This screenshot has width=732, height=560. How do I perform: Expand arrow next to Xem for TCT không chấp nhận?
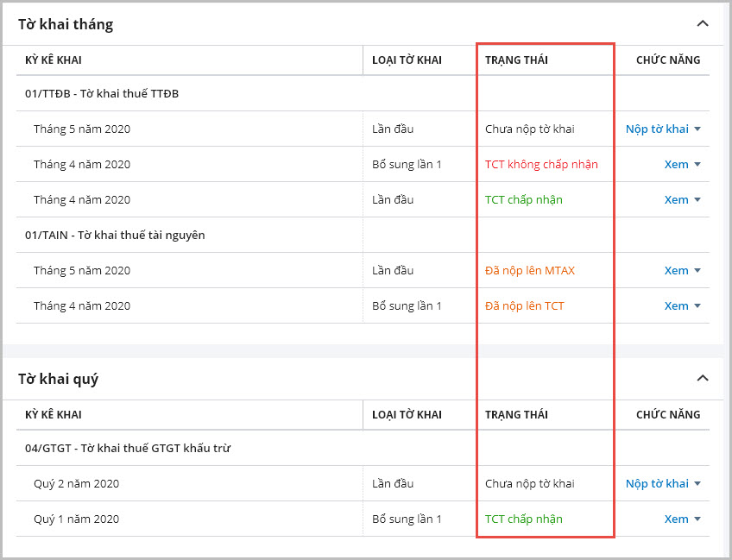(x=697, y=165)
